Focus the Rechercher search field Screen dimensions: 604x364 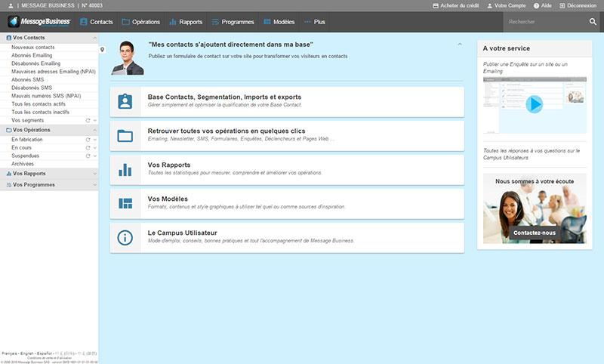pos(545,22)
